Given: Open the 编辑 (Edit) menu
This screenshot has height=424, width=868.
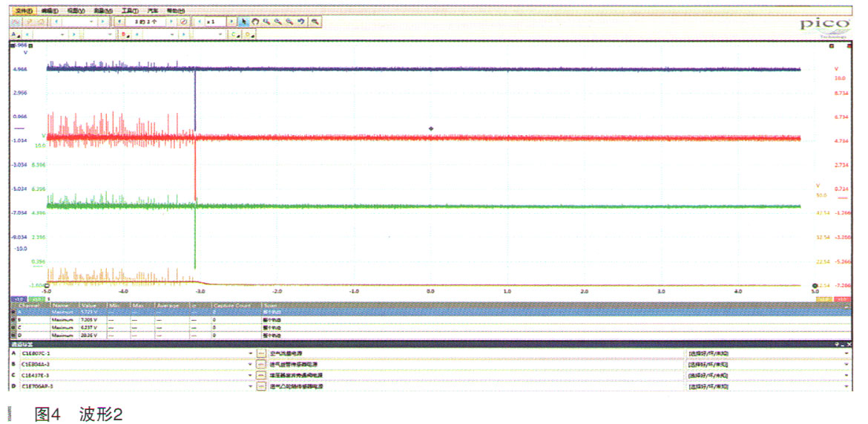Looking at the screenshot, I should pyautogui.click(x=49, y=10).
